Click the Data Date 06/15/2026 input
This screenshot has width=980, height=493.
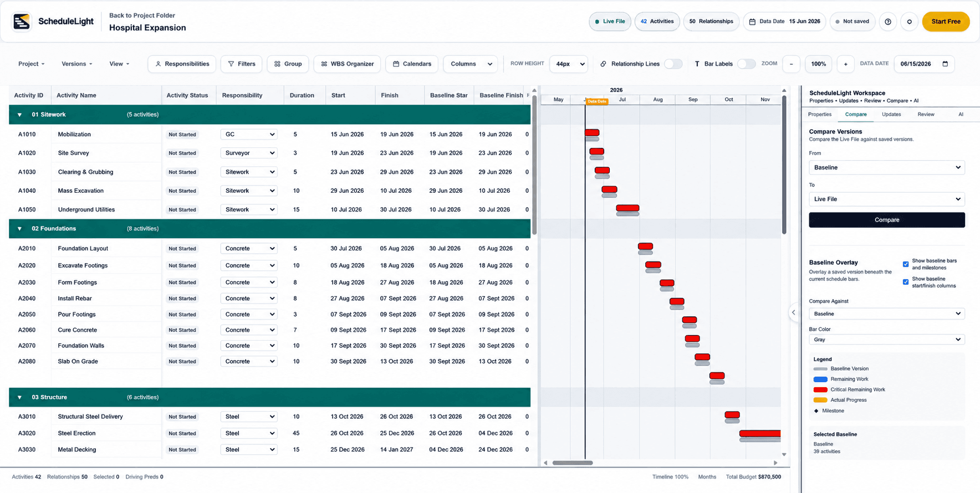(923, 64)
